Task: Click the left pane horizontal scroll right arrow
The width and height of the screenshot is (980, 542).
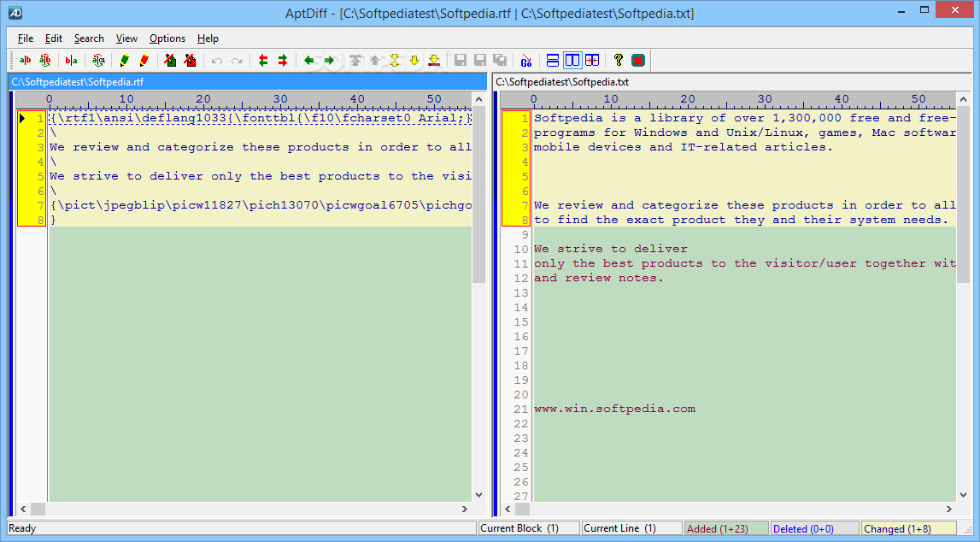Action: coord(465,509)
